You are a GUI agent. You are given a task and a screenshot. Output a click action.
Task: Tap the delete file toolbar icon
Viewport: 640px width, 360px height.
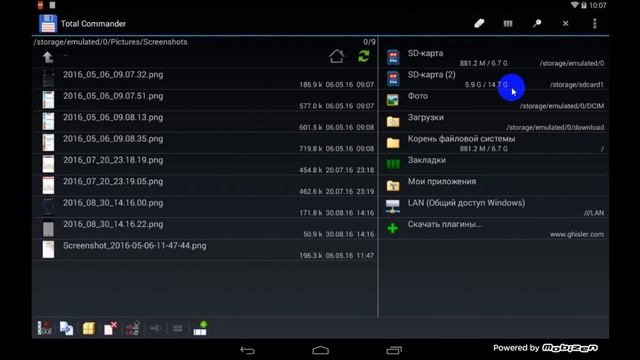(x=111, y=328)
